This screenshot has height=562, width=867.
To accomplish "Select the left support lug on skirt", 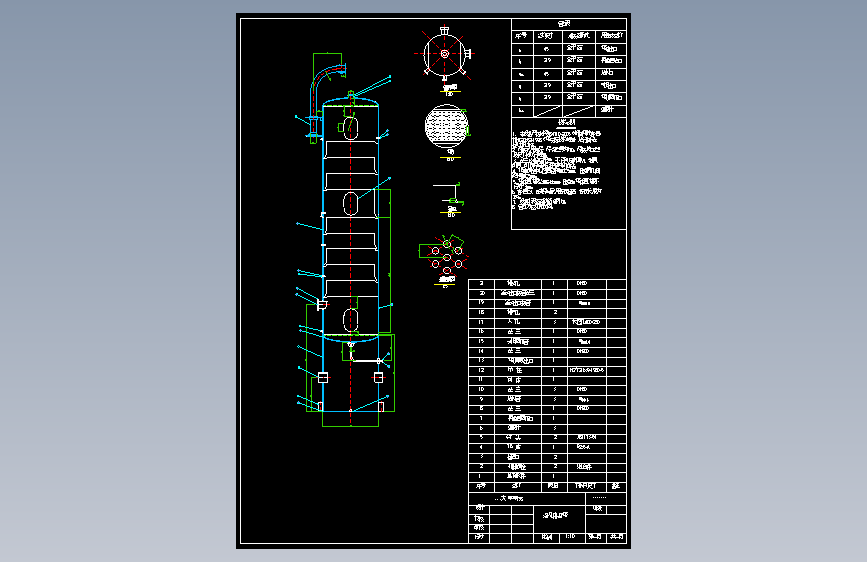I will click(323, 378).
